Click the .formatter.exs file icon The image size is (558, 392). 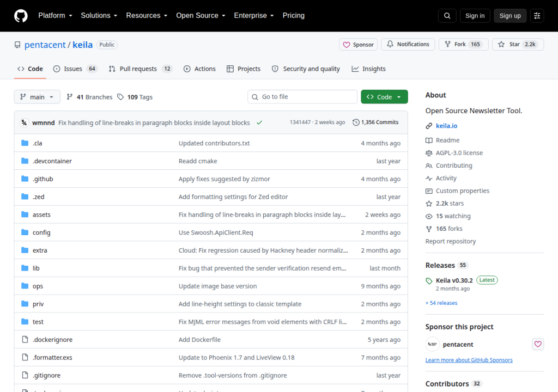point(25,357)
